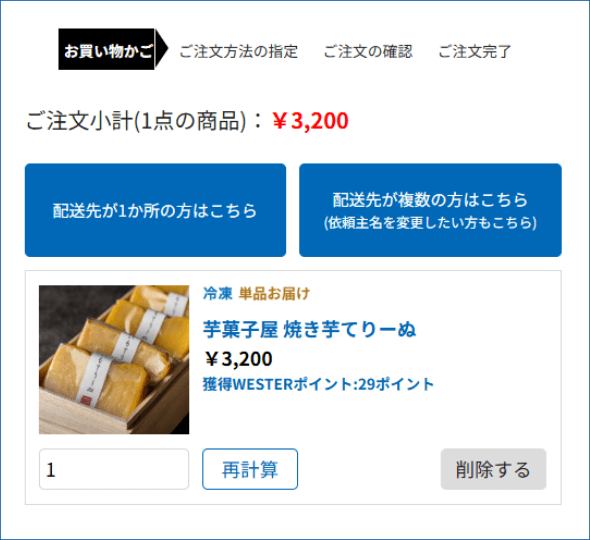Click the 獲得WESTERポイント:29ポイント text
590x540 pixels.
[318, 385]
